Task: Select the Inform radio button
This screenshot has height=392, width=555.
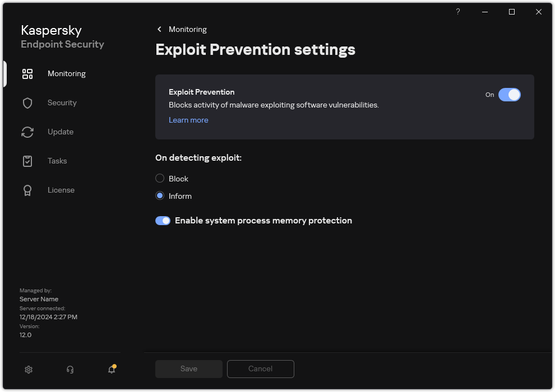Action: coord(159,195)
